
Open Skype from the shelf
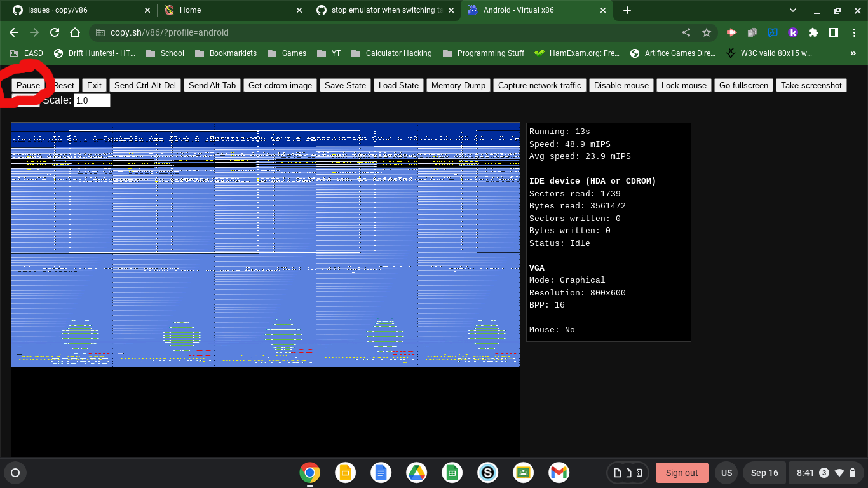tap(487, 473)
